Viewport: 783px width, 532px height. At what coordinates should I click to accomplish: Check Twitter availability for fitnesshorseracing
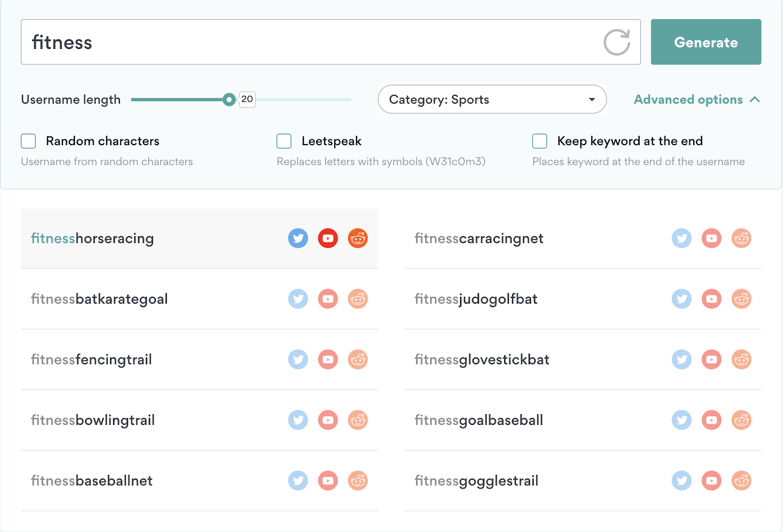[298, 239]
